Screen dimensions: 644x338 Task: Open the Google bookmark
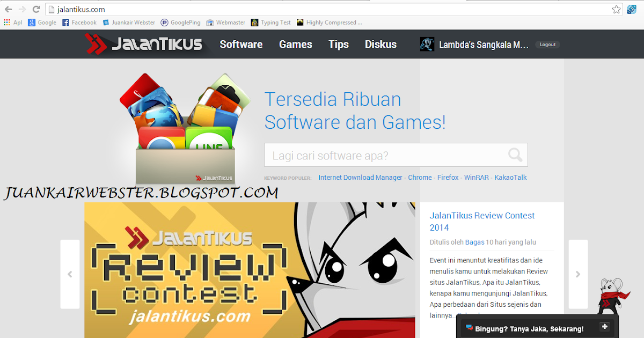point(42,23)
